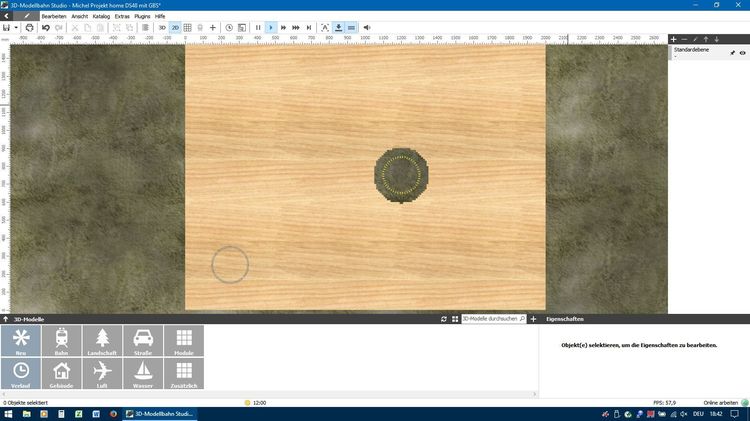Open the Luft catalog category
750x421 pixels.
pos(102,373)
